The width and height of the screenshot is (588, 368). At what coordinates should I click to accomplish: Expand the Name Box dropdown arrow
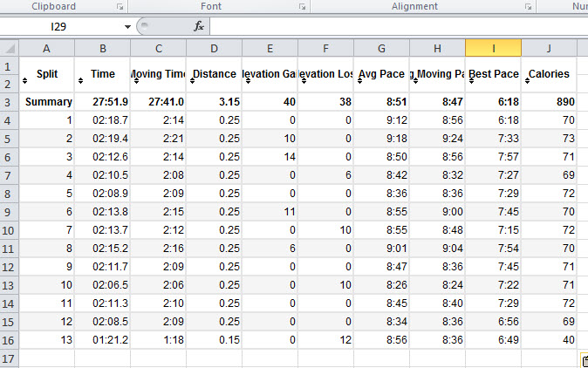[x=127, y=27]
